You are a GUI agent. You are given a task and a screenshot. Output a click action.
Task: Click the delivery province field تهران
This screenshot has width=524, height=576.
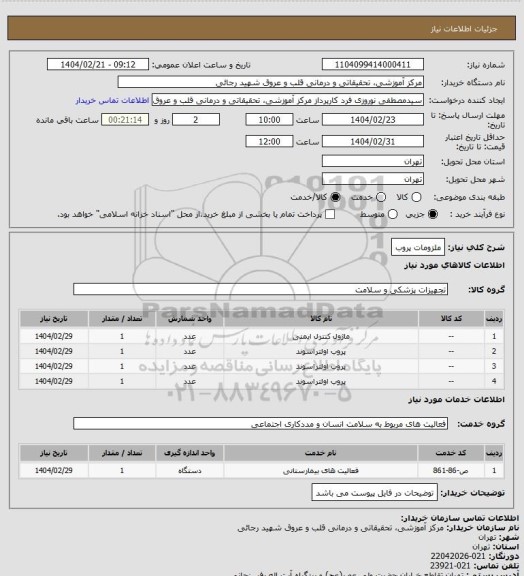373,161
